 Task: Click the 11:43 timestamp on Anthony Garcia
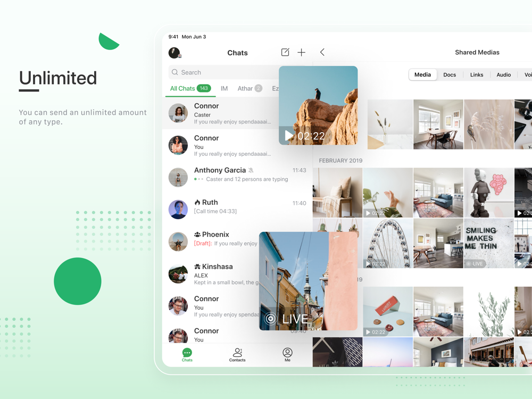299,170
